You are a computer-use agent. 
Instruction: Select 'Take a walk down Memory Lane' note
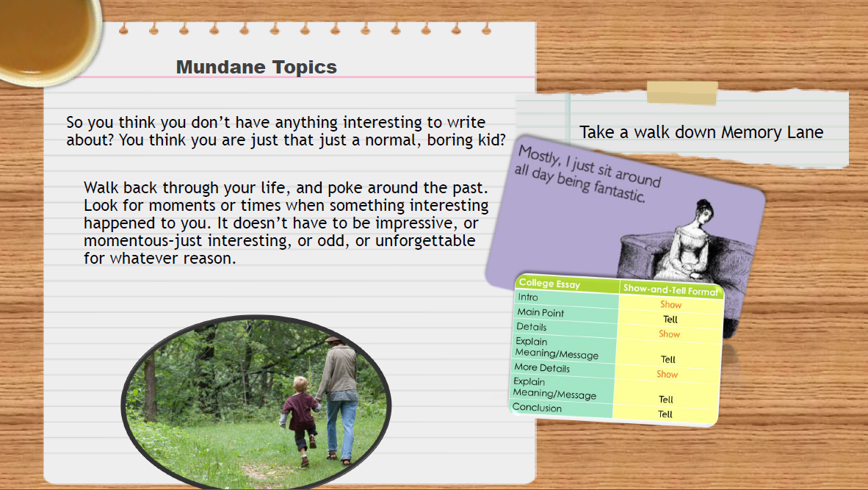coord(701,132)
